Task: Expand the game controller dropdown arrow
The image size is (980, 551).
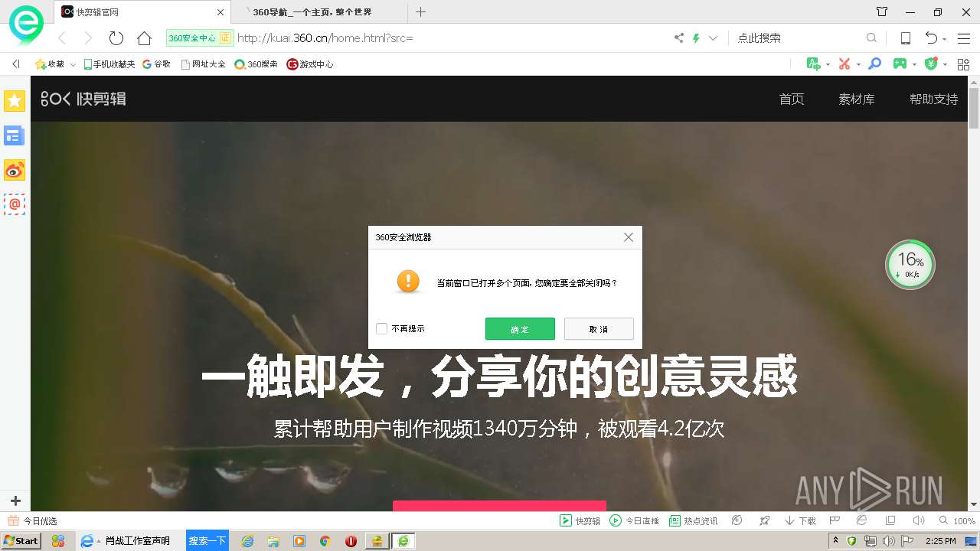Action: click(914, 65)
